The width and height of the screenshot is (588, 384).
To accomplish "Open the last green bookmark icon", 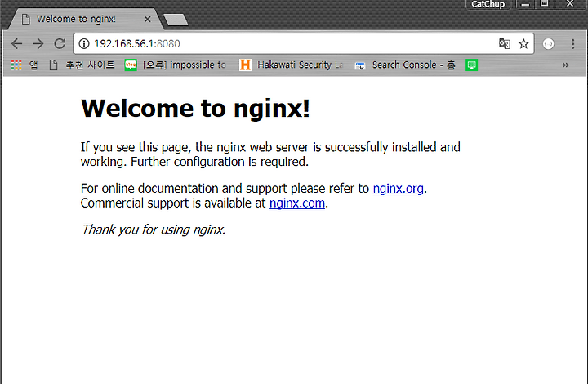I will 471,65.
